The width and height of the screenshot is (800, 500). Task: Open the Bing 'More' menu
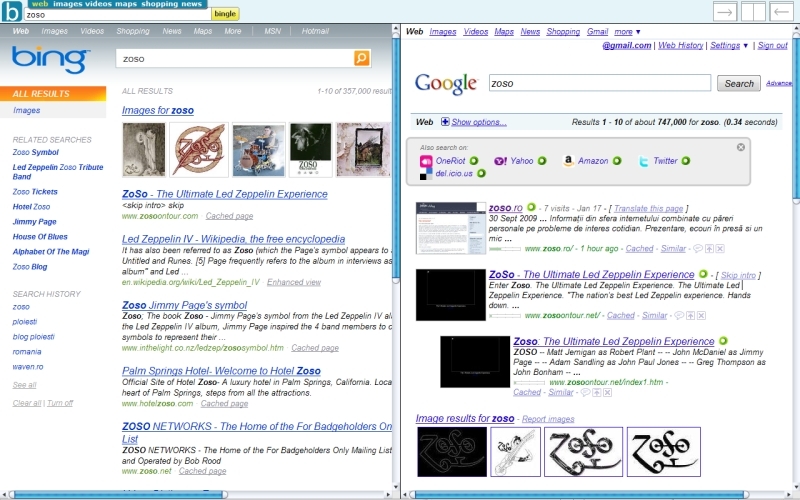(233, 31)
